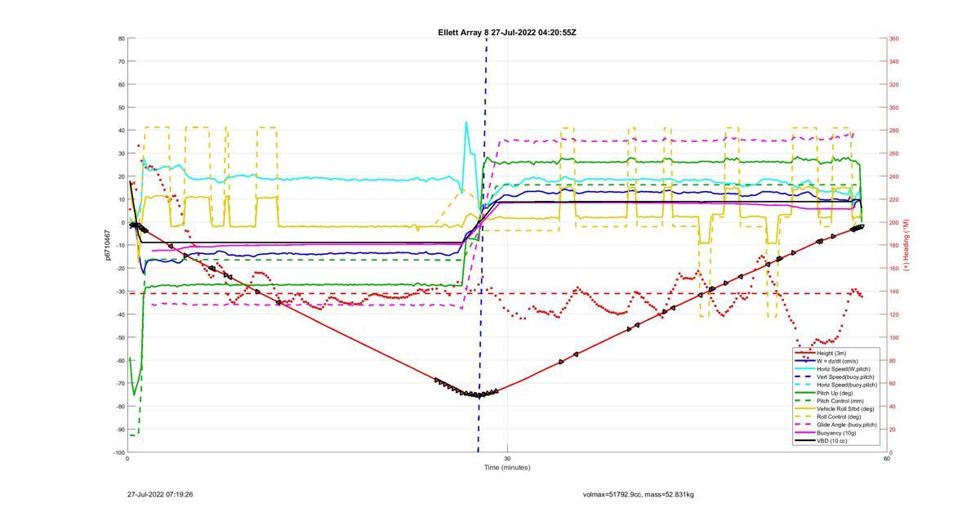Click the red heading tick label "200"

(893, 222)
